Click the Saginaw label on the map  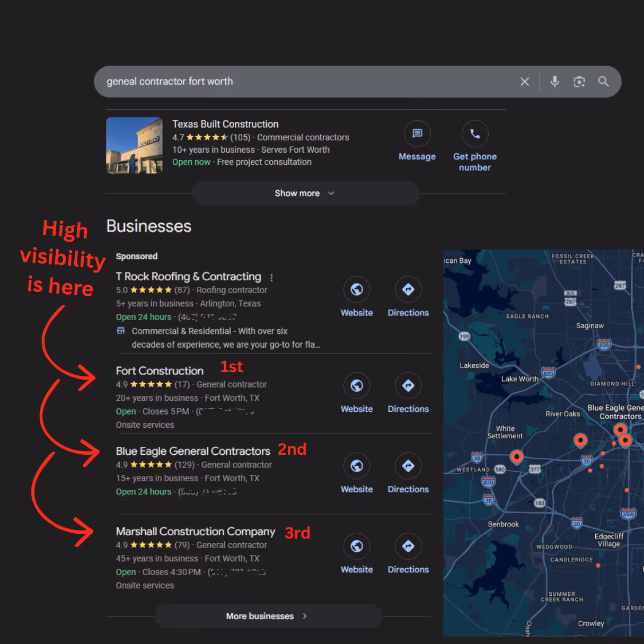pyautogui.click(x=590, y=326)
